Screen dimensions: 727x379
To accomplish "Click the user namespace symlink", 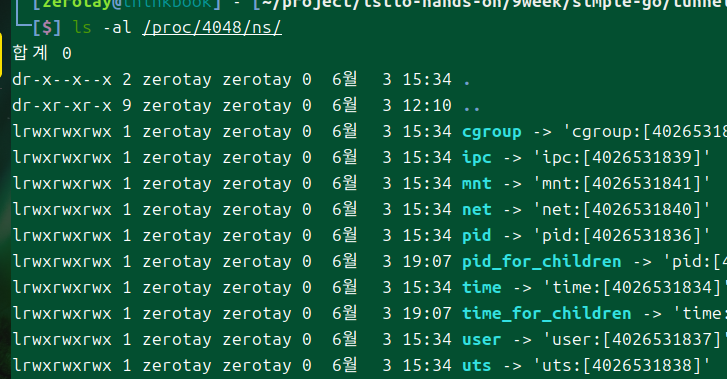I will pos(482,339).
